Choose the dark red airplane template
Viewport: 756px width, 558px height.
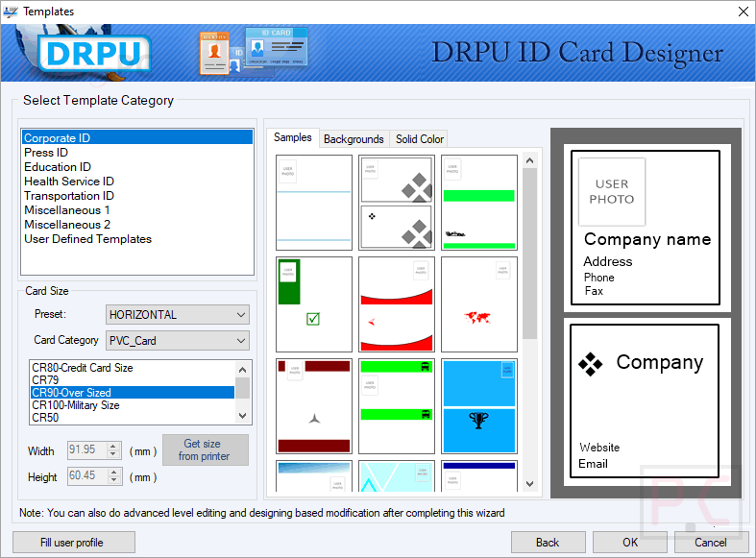click(x=314, y=406)
